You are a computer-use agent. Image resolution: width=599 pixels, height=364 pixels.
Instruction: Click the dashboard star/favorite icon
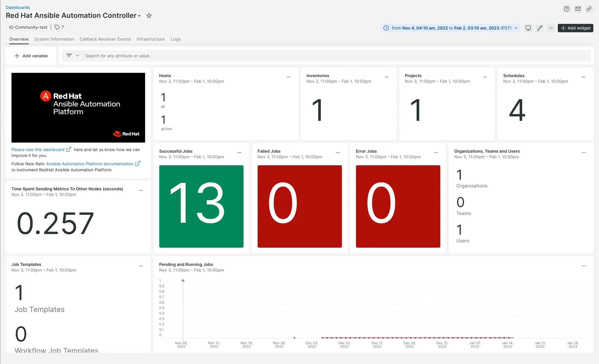(148, 16)
